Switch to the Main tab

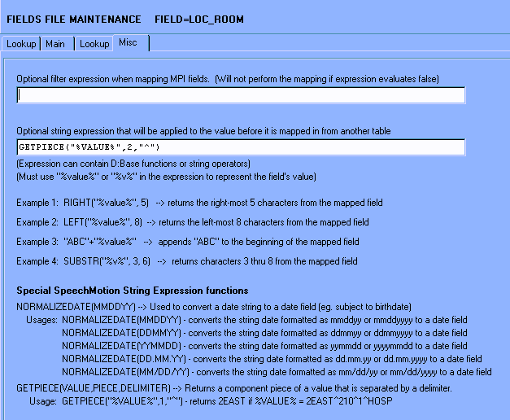pos(55,44)
